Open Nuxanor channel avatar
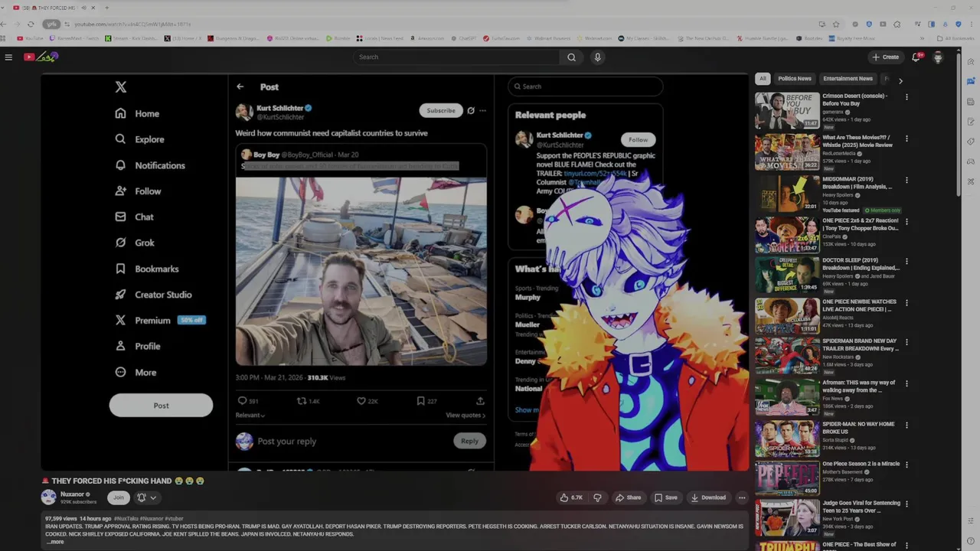The image size is (980, 551). [x=48, y=497]
